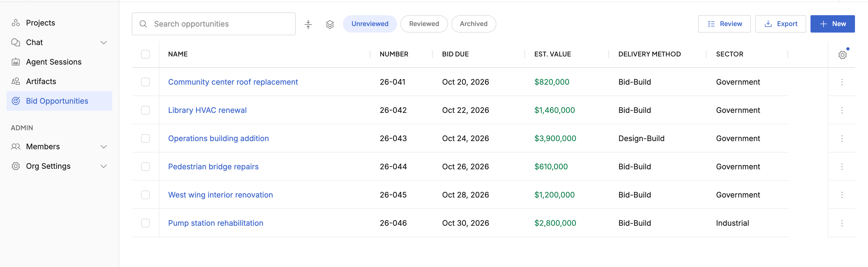Open row menu for Library HVAC renewal
Image resolution: width=868 pixels, height=267 pixels.
(x=842, y=111)
